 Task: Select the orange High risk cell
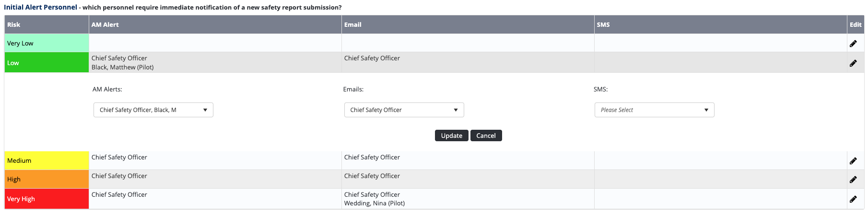click(x=47, y=179)
